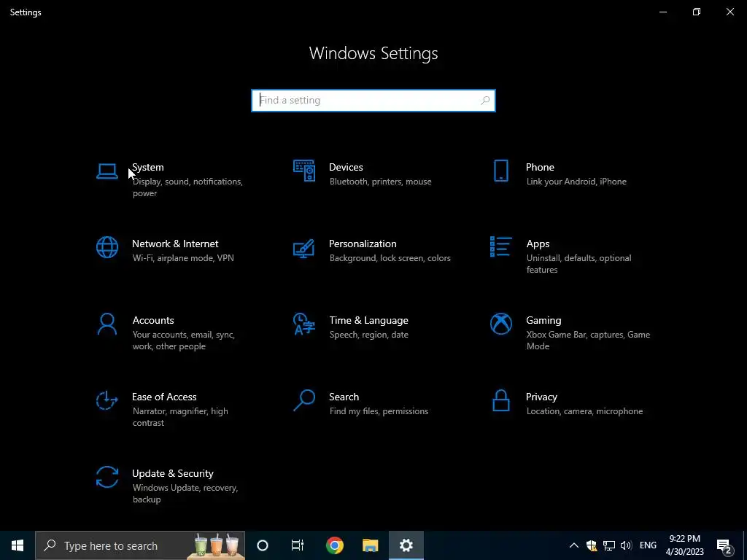Open Task View on the taskbar
Viewport: 747px width, 560px height.
pyautogui.click(x=298, y=545)
